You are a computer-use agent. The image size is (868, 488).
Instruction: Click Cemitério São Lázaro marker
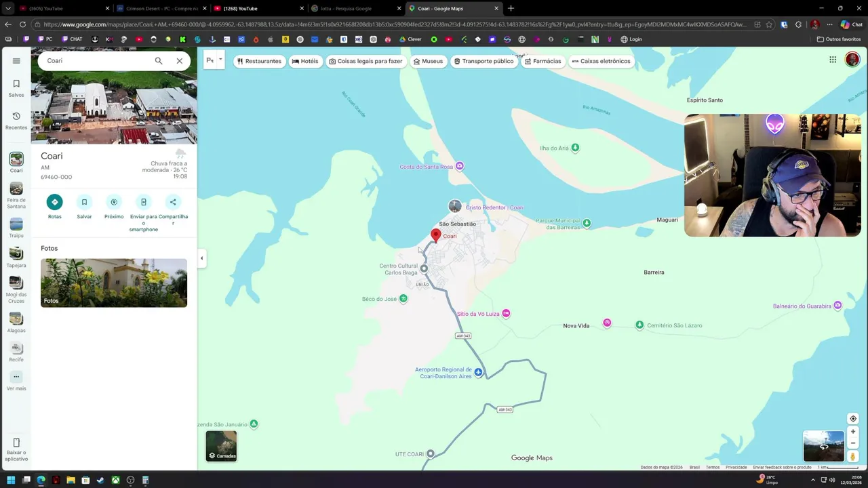639,325
